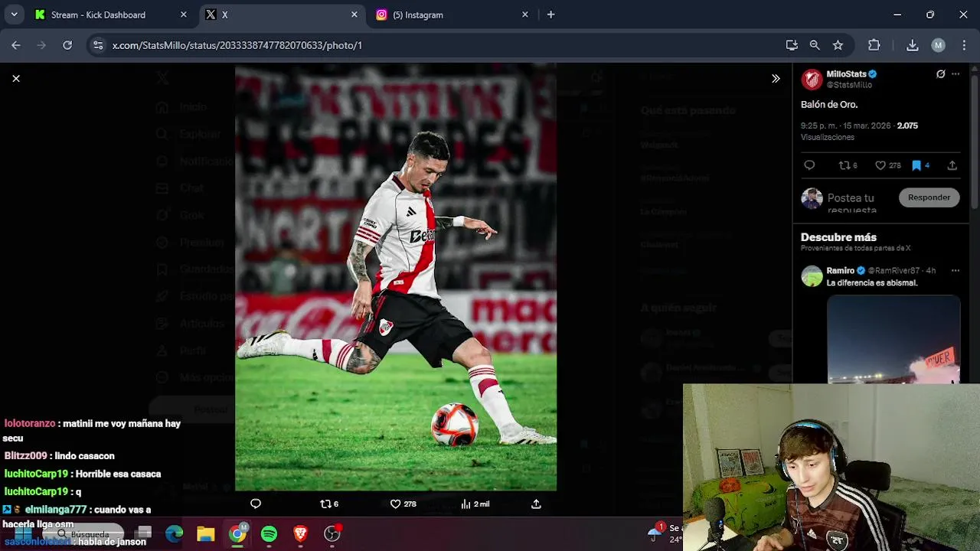Open the MilloStats profile avatar
The width and height of the screenshot is (980, 551).
coord(812,79)
